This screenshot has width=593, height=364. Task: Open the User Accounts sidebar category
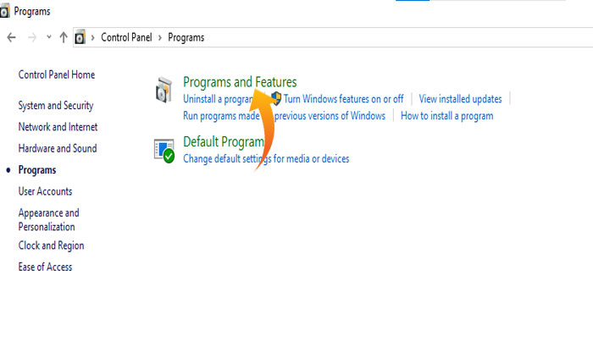(x=45, y=191)
